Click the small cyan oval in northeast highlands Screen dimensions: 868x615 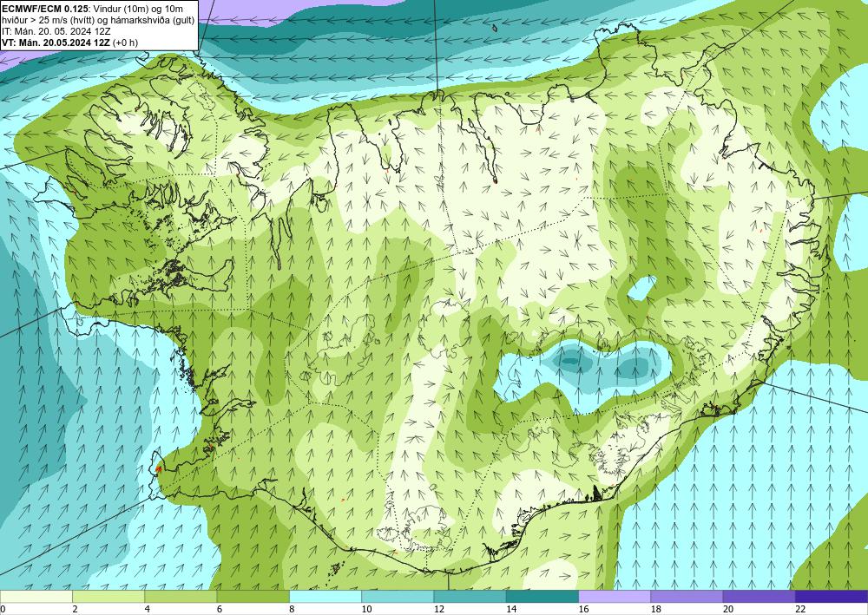pos(641,288)
